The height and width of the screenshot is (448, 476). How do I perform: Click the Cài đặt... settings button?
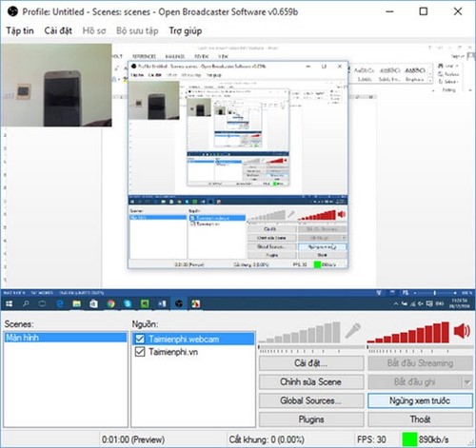[311, 363]
